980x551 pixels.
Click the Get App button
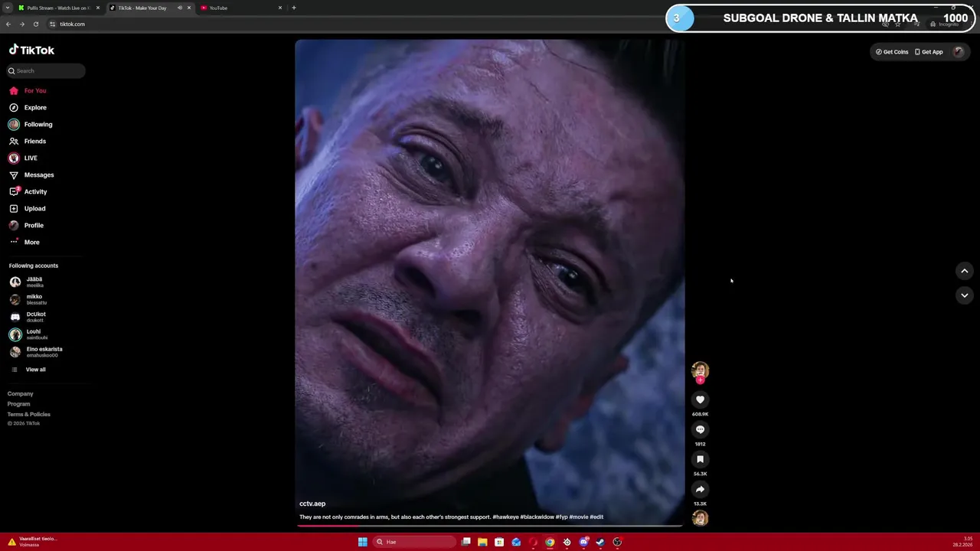929,52
